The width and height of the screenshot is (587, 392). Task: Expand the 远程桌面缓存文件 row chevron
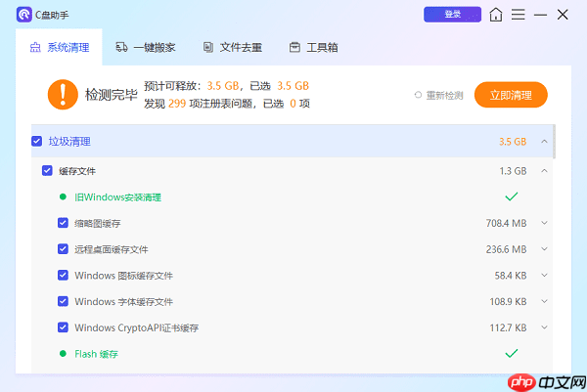tap(544, 249)
